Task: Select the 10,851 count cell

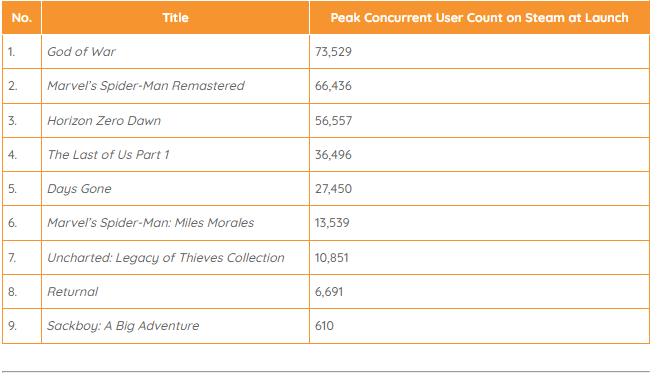Action: coord(479,258)
